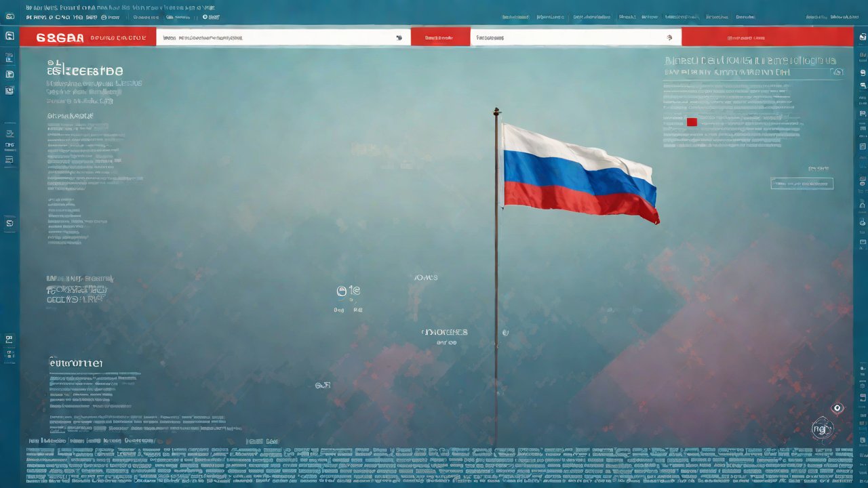The image size is (868, 488).
Task: Click the topmost icon in the left sidebar
Action: (x=9, y=36)
